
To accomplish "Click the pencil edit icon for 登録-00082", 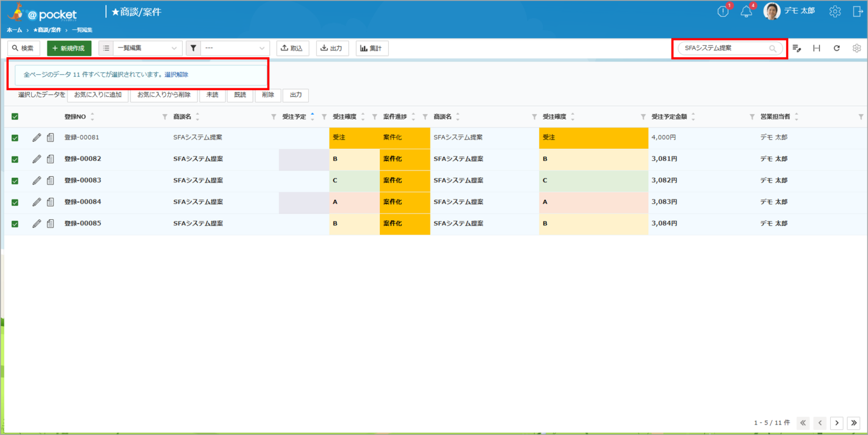I will click(x=36, y=159).
